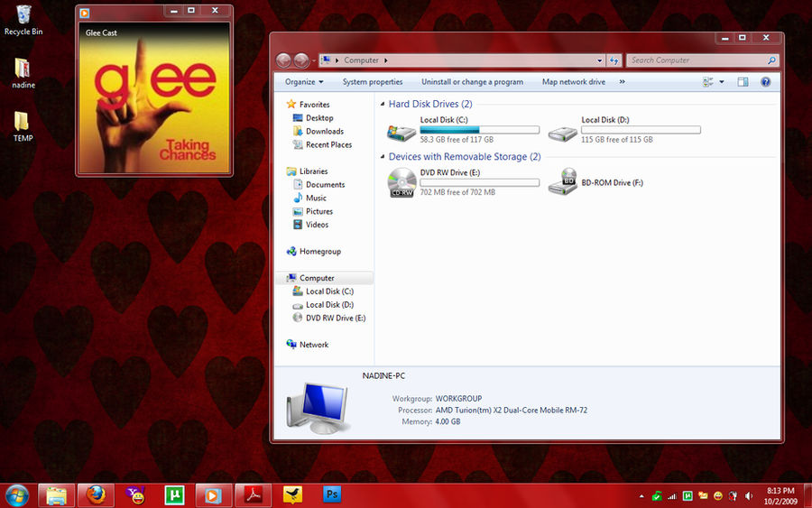Open the view options dropdown arrow
812x508 pixels.
point(722,82)
